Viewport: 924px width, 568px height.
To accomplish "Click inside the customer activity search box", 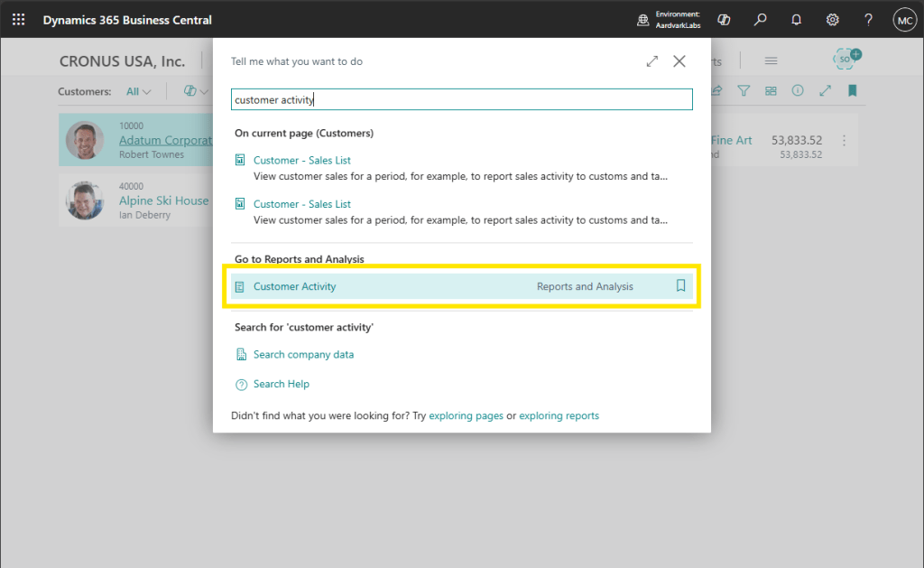I will pos(461,100).
